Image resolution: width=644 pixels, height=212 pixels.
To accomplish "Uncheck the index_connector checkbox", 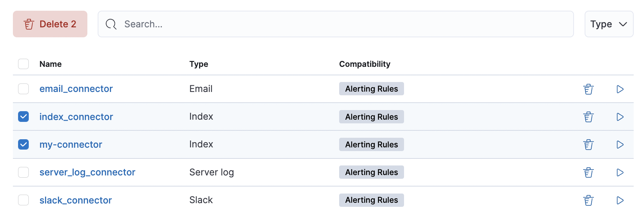I will point(24,117).
